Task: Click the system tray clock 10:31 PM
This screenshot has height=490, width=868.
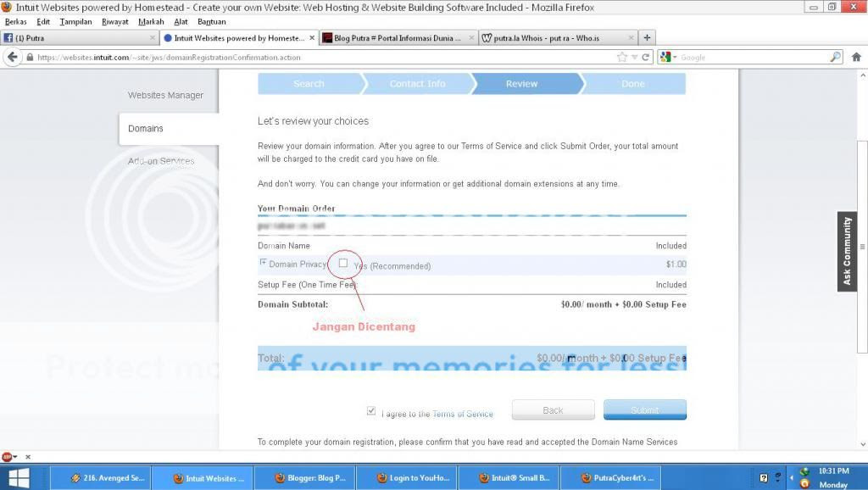Action: pyautogui.click(x=834, y=471)
